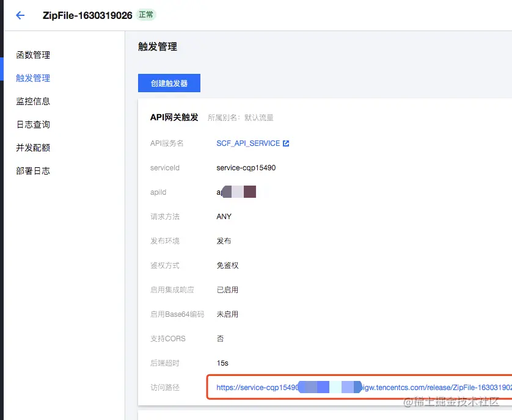Click the API服务名 field label
Screen dimensions: 512x420
tap(167, 143)
